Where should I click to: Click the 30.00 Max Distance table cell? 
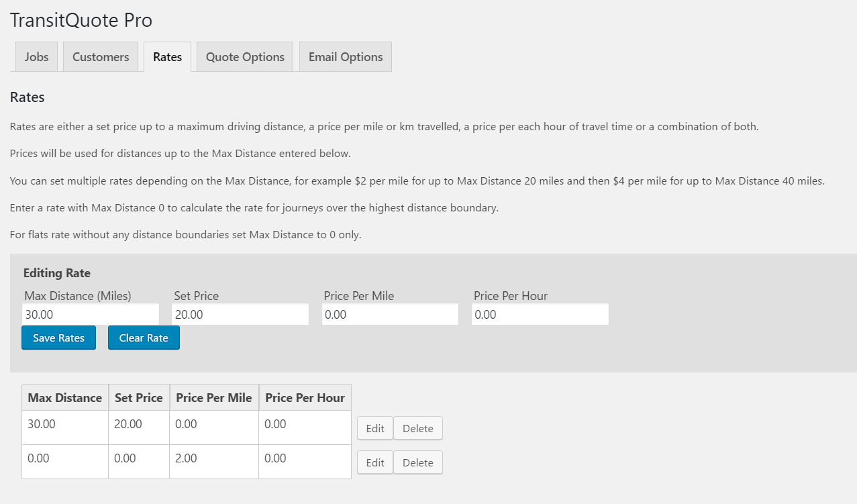tap(65, 427)
